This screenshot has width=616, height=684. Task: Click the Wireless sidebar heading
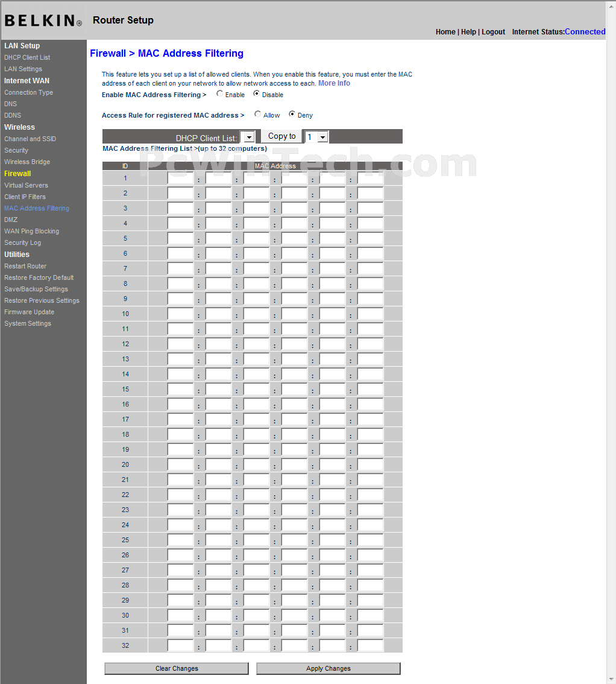point(20,127)
